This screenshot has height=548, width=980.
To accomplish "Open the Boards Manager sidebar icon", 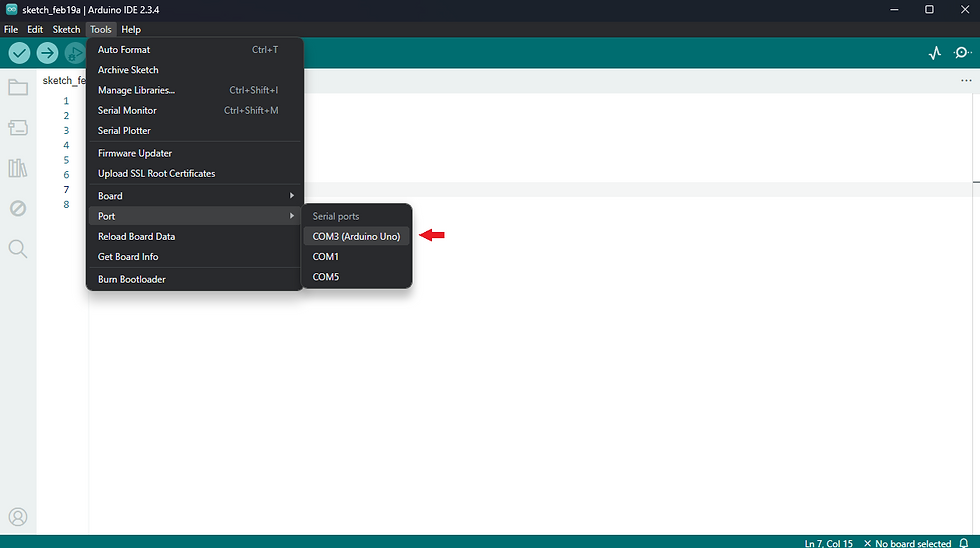I will (18, 128).
